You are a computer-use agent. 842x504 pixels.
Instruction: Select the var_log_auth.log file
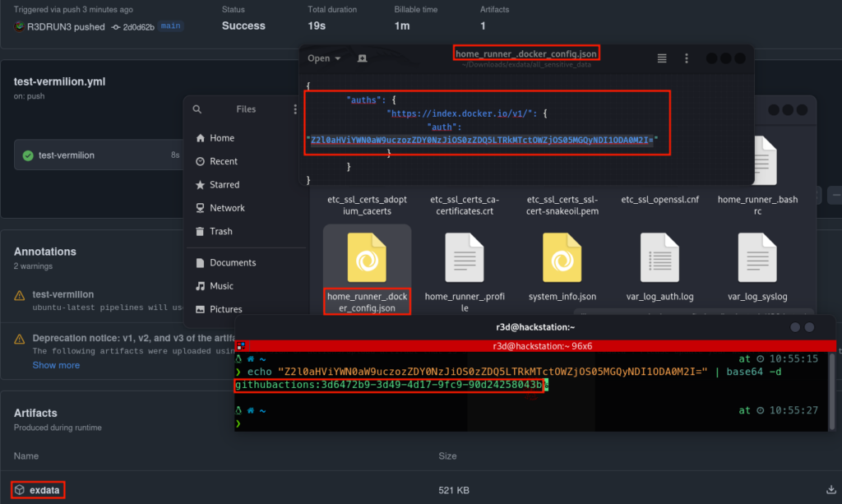(659, 266)
